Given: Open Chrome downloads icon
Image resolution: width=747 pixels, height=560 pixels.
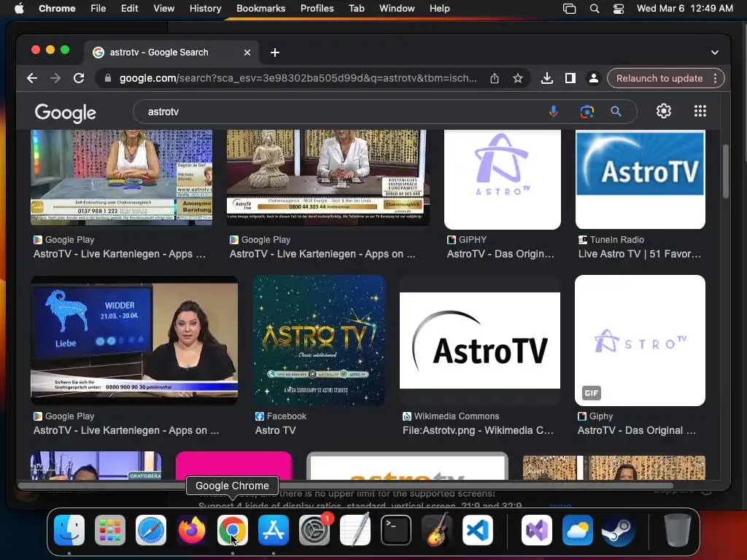Looking at the screenshot, I should (547, 78).
